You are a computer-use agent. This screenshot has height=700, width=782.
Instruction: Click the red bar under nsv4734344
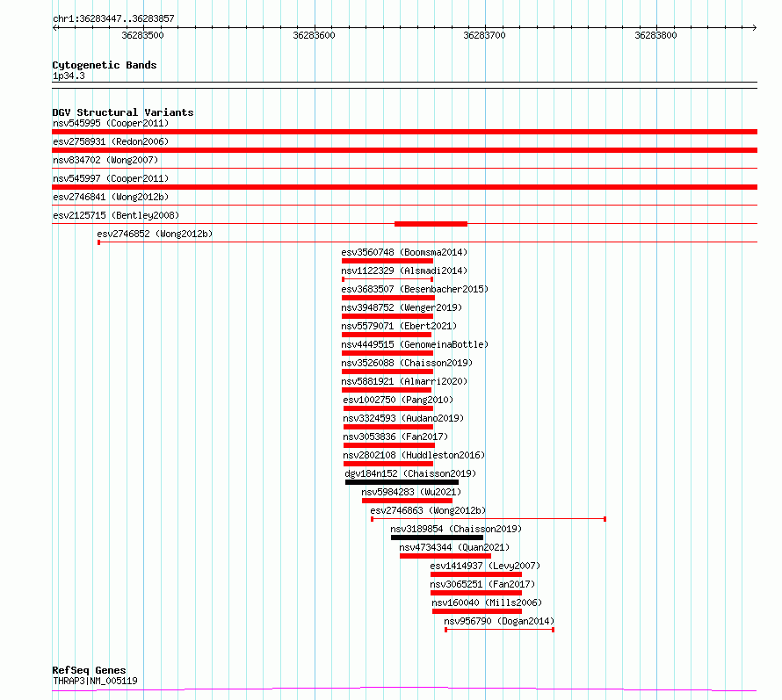tap(445, 556)
